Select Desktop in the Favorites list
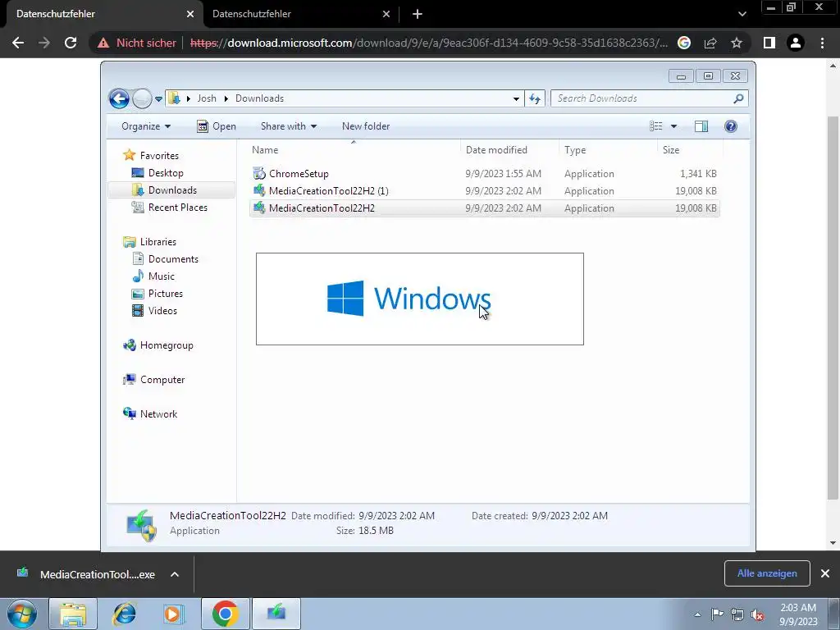The image size is (840, 630). [x=166, y=173]
